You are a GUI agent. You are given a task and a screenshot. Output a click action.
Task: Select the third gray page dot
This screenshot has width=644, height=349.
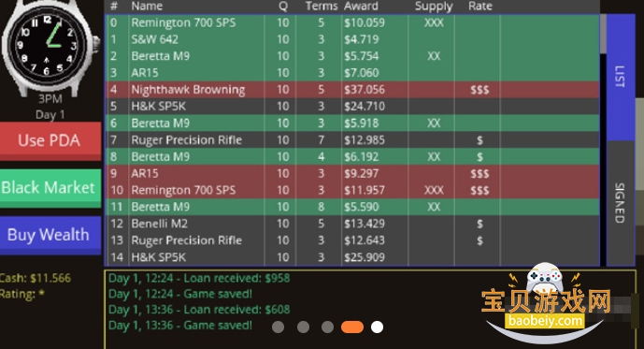[x=327, y=327]
